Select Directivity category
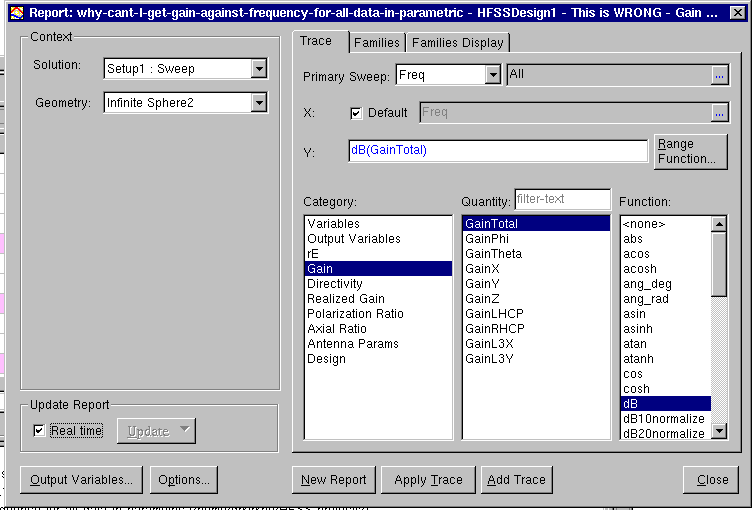752x510 pixels. 378,284
